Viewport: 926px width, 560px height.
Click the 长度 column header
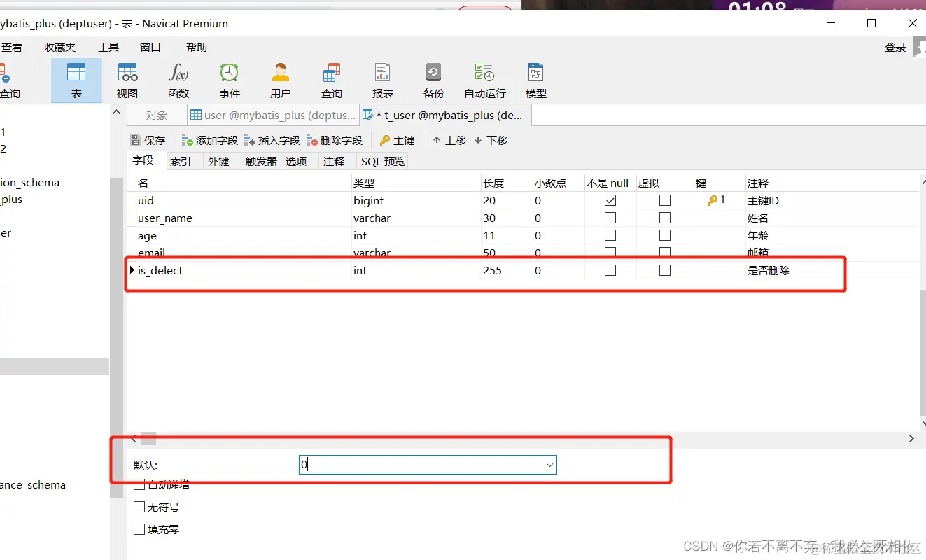point(507,183)
